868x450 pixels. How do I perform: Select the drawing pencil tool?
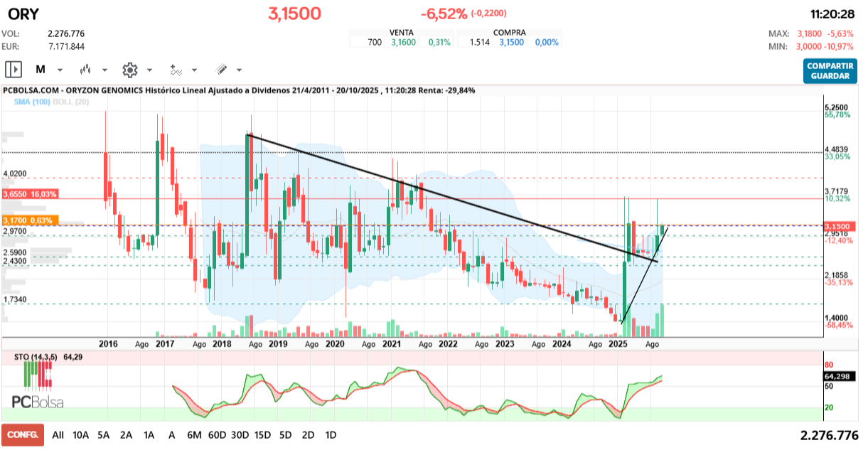point(221,70)
